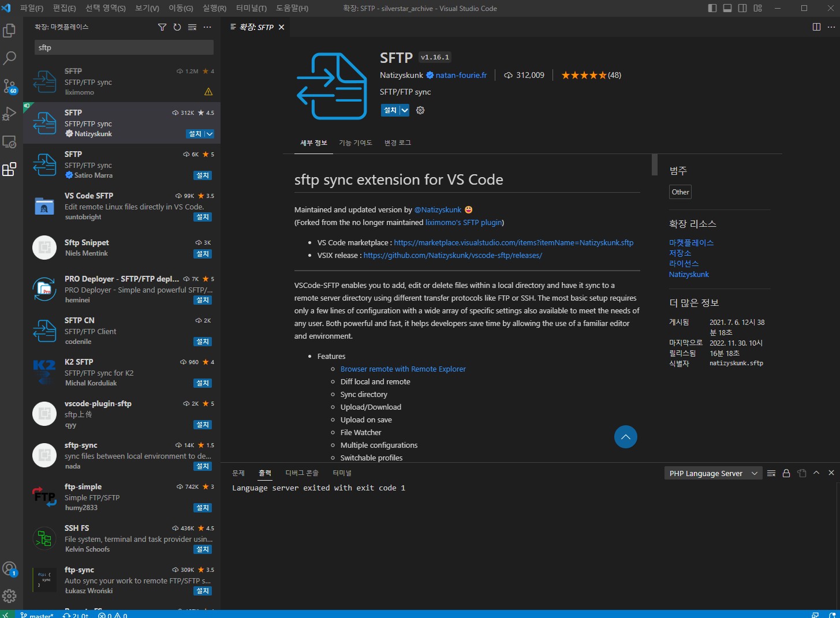Click the master branch in the status bar
Viewport: 840px width, 618px height.
pos(37,615)
